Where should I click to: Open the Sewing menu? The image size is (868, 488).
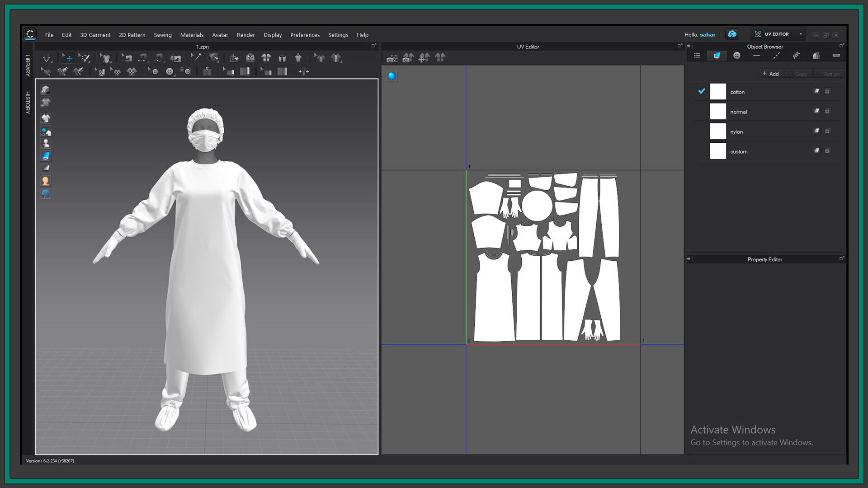(x=163, y=35)
